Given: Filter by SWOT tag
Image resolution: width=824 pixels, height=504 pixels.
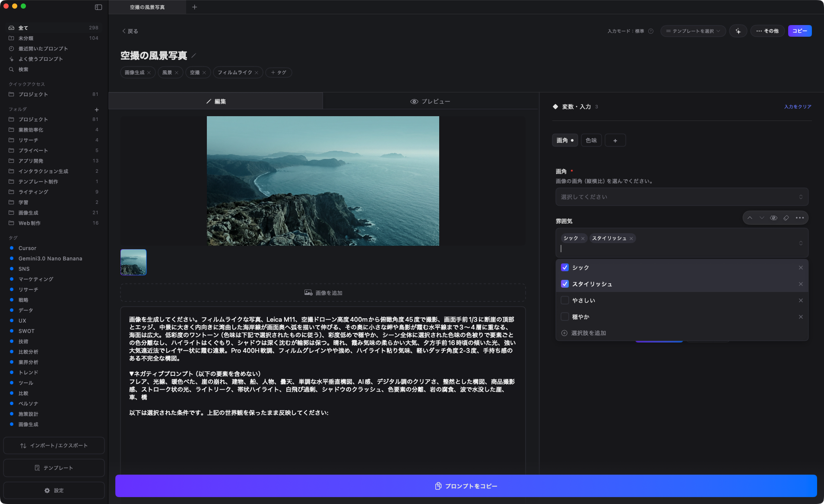Looking at the screenshot, I should (x=54, y=331).
